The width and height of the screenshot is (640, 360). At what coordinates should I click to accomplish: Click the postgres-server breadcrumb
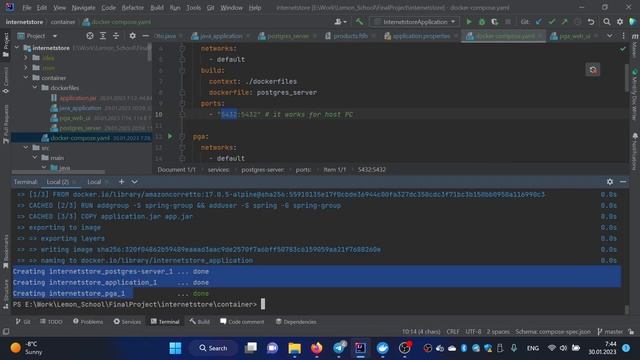click(x=262, y=169)
